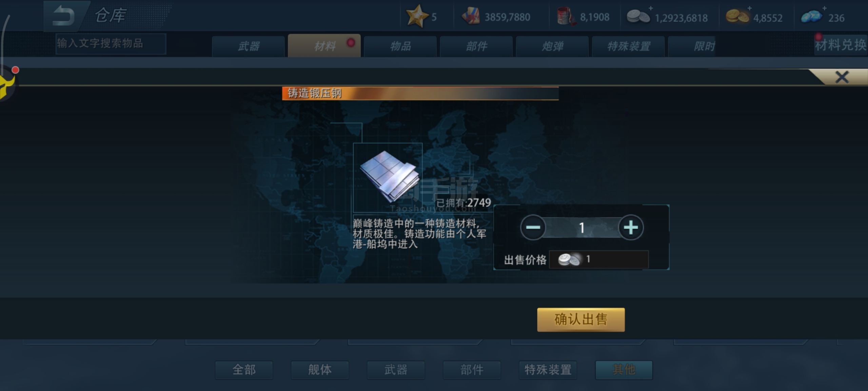Switch to the 武器 top tab
Image resolution: width=868 pixels, height=391 pixels.
(249, 46)
